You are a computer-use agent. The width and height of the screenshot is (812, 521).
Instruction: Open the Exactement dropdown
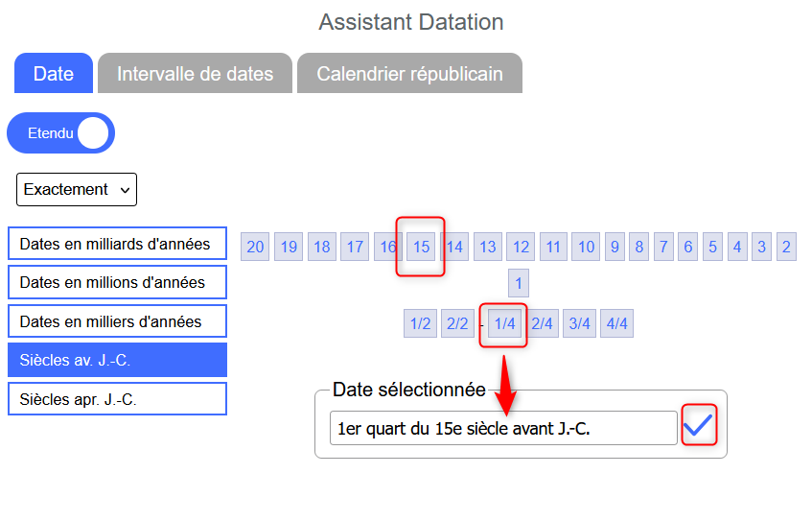pos(77,190)
